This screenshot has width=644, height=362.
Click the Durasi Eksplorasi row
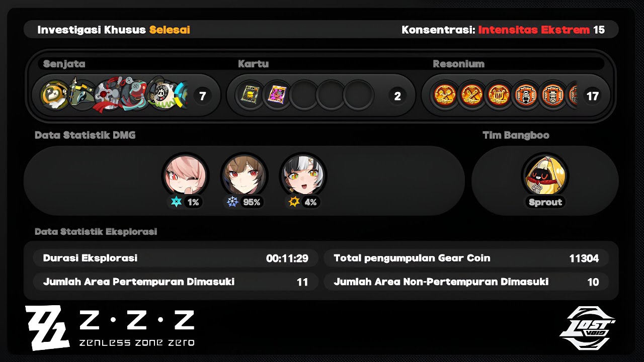tap(176, 258)
